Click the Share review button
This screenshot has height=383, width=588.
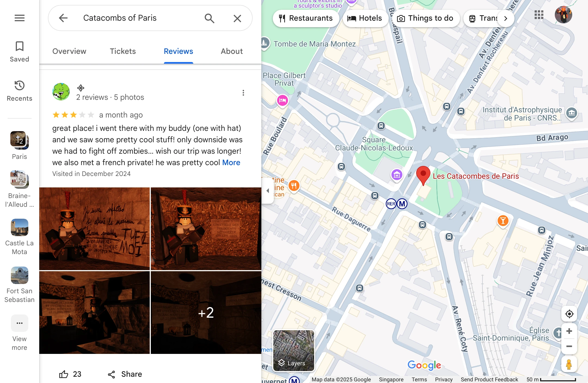coord(125,374)
